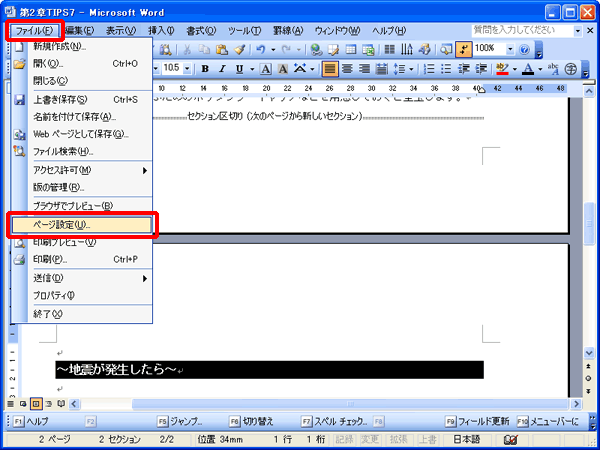Insert an Excel worksheet via toolbar icon
Image resolution: width=600 pixels, height=450 pixels.
(x=368, y=50)
